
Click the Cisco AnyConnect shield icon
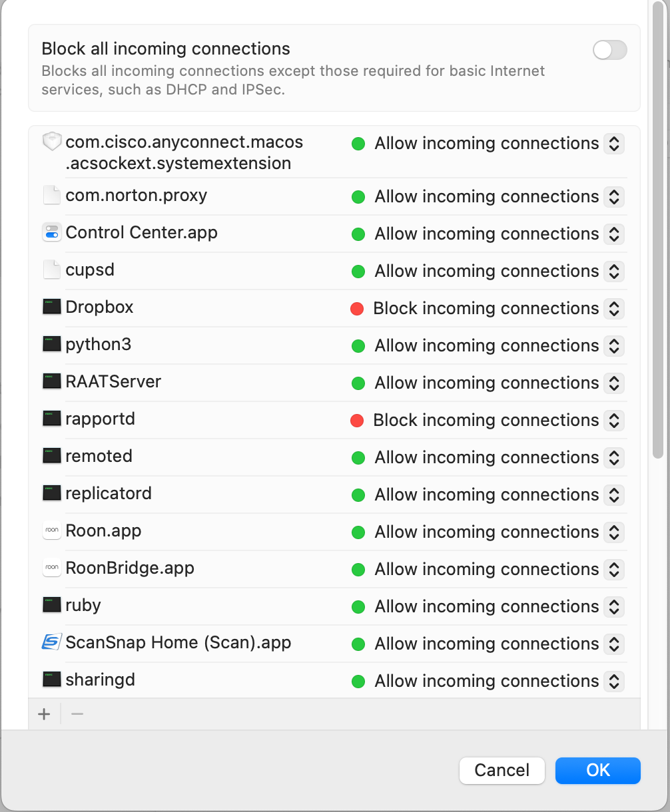tap(51, 142)
